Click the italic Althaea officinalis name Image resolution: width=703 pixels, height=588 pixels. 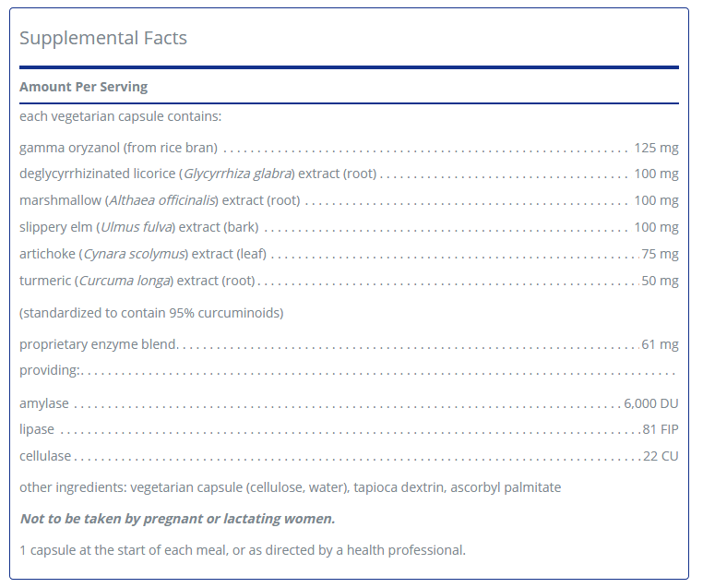point(163,200)
